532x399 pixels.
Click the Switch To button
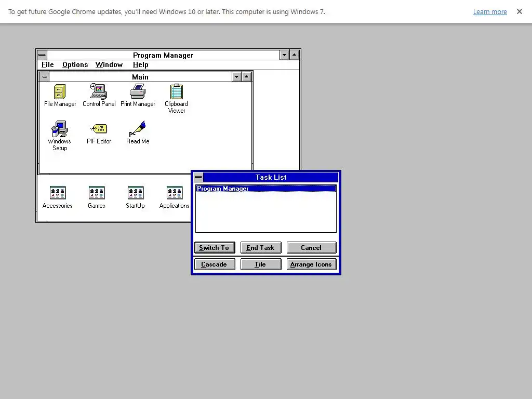215,248
